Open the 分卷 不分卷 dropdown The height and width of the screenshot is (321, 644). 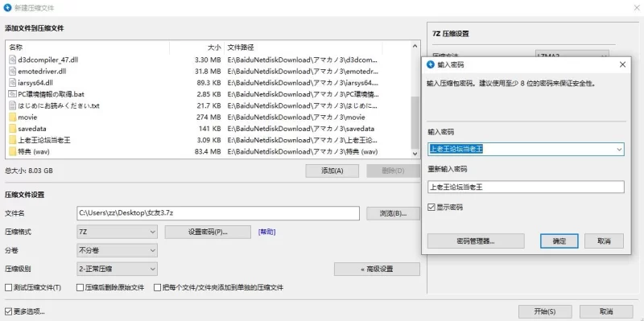point(117,250)
